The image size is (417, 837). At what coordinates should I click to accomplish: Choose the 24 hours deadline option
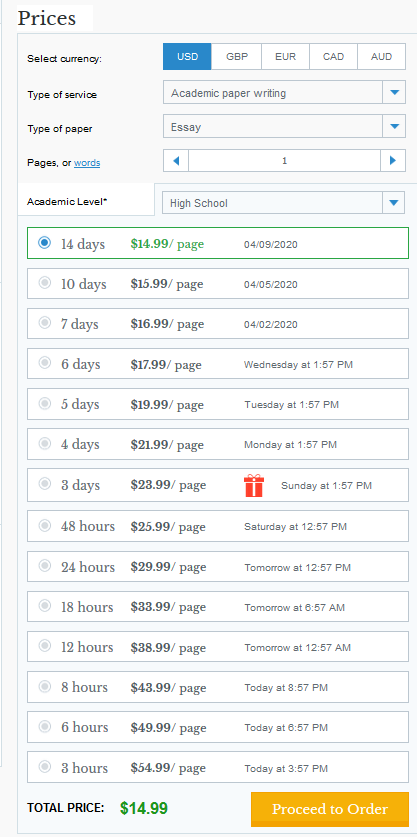pyautogui.click(x=218, y=567)
